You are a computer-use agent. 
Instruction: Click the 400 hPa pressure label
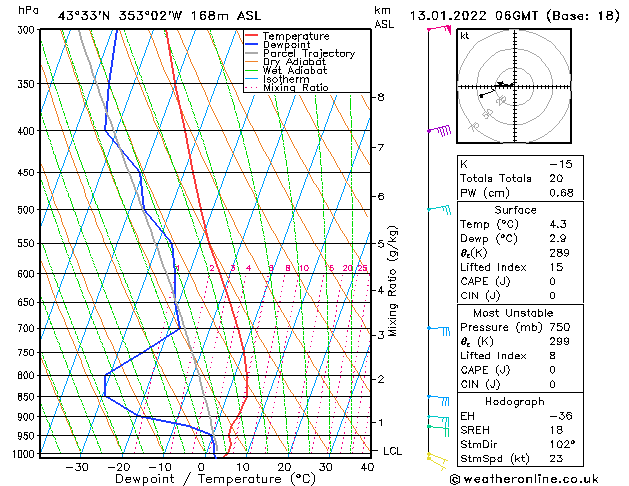coord(28,131)
